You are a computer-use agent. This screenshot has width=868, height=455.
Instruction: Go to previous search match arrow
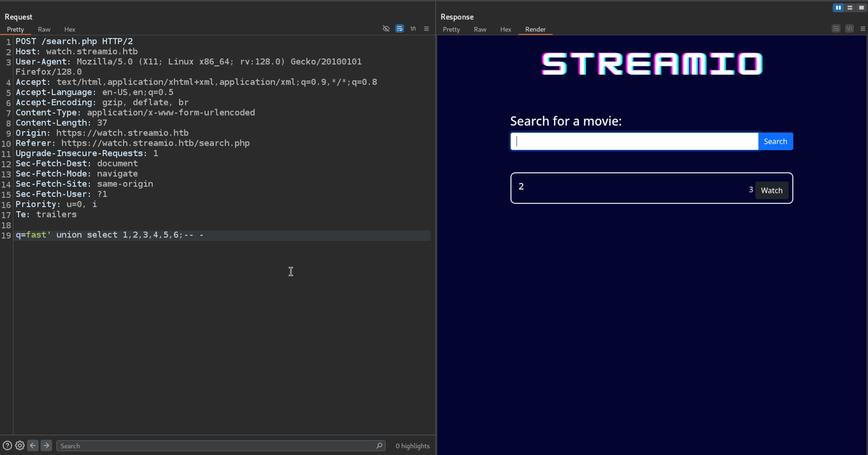[x=33, y=445]
